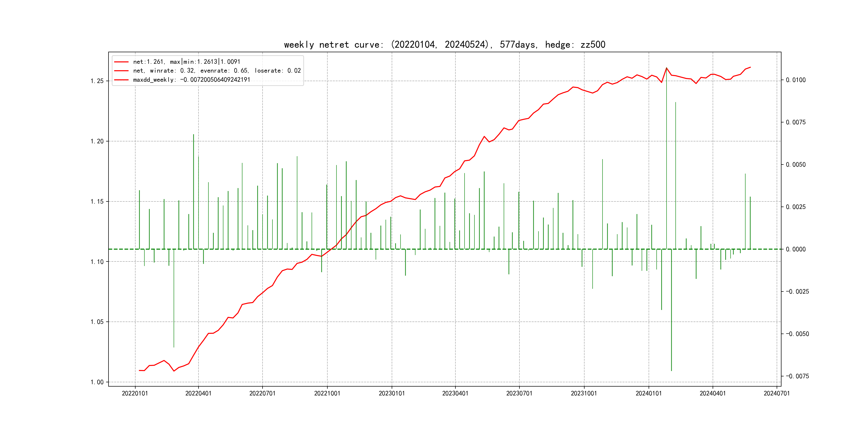Click the 0.0100 right y-axis tick label
Viewport: 868px width, 434px height.
pos(796,80)
